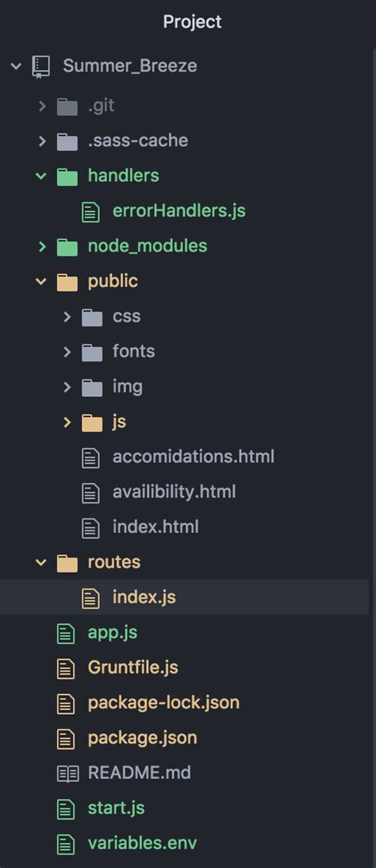Select the .sass-cache folder name
Image resolution: width=376 pixels, height=868 pixels.
pos(138,141)
